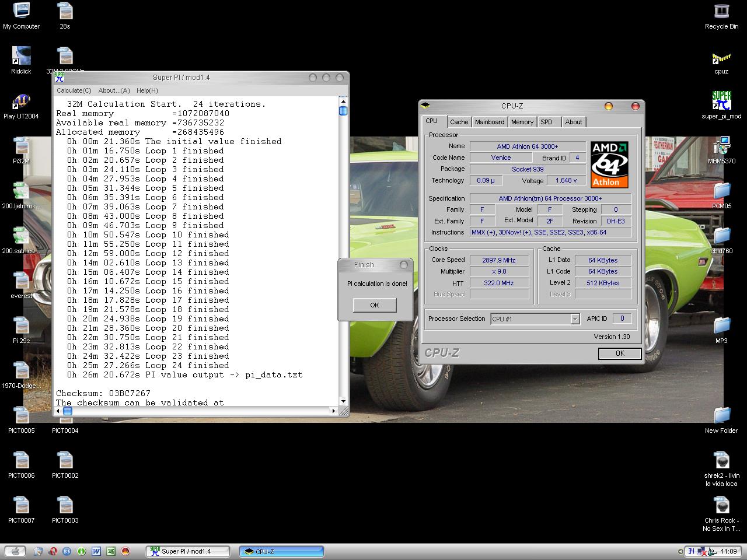Click the Checksum 03BC7267 line
This screenshot has width=747, height=560.
[103, 393]
